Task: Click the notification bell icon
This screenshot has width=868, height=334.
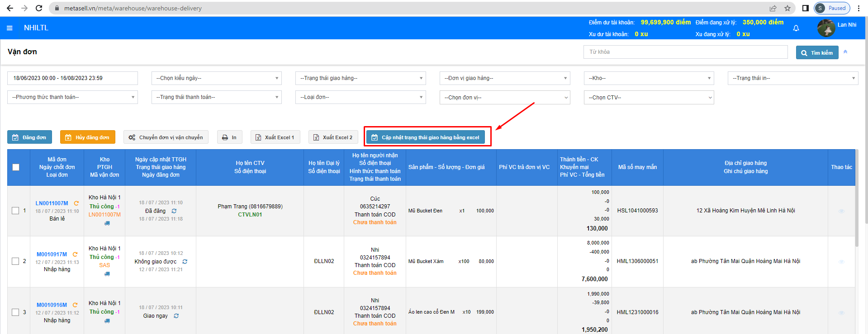Action: click(x=796, y=28)
